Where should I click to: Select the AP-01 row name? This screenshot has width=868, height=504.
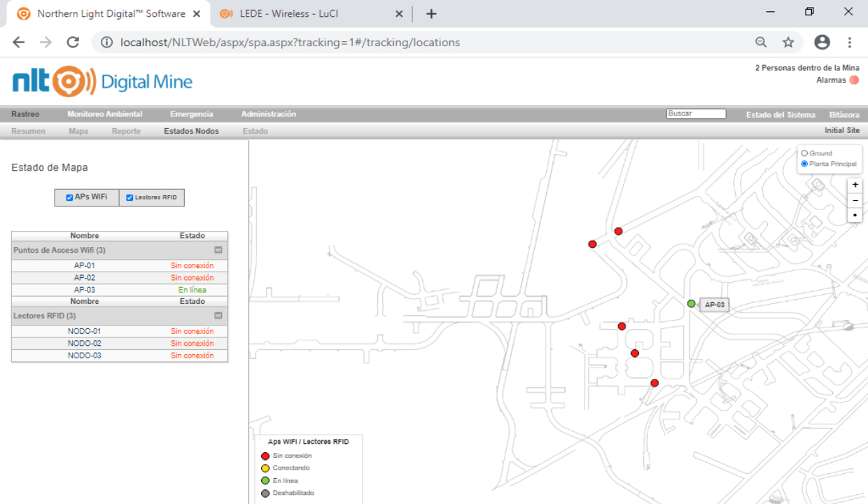click(x=85, y=266)
